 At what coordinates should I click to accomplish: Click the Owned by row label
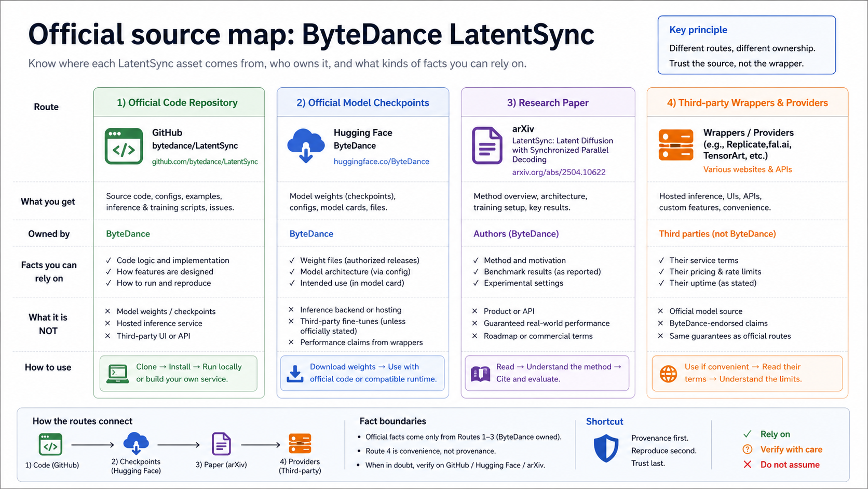click(x=49, y=234)
